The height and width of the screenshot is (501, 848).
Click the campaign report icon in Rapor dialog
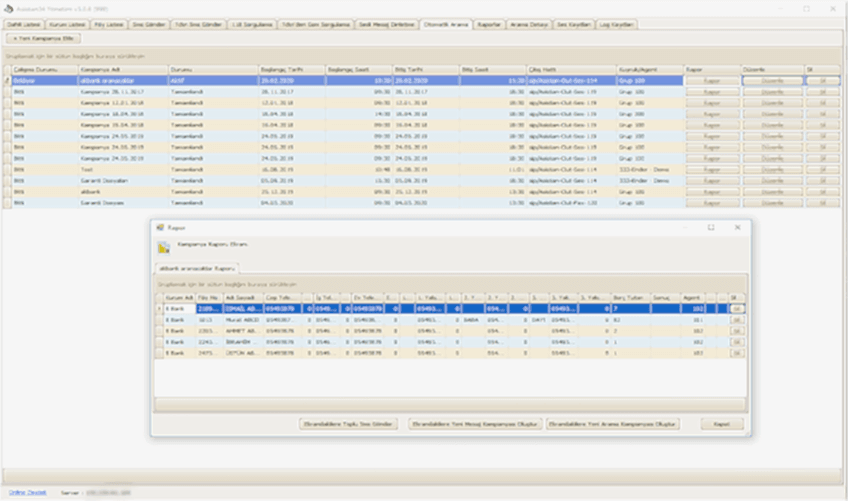164,247
